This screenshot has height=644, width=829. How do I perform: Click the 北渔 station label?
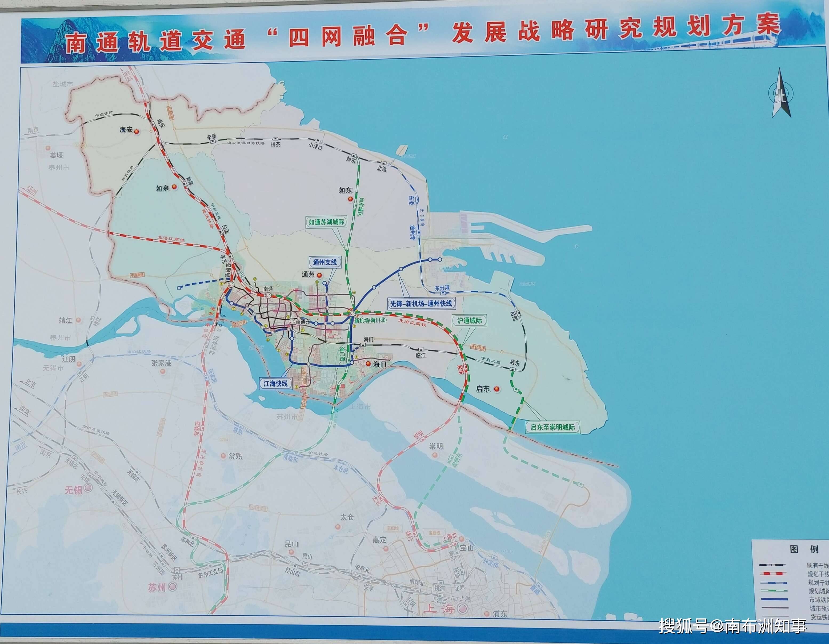(x=382, y=168)
